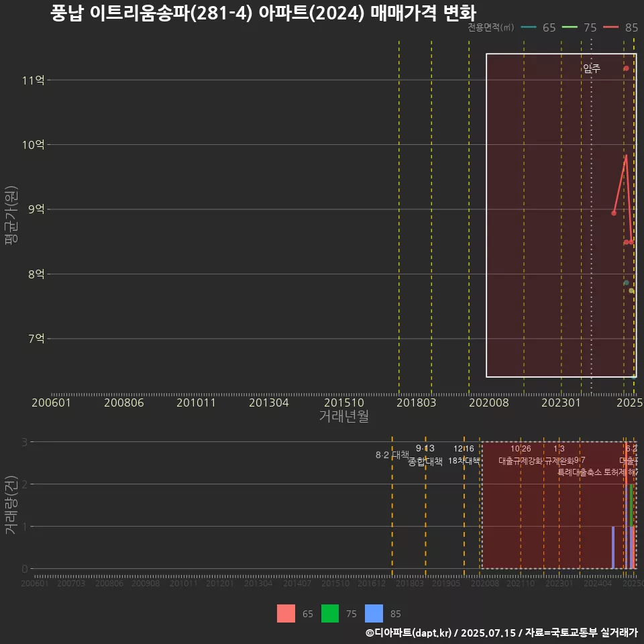Click the 거래량(건) axis title
Viewport: 644px width, 644px height.
(x=10, y=504)
